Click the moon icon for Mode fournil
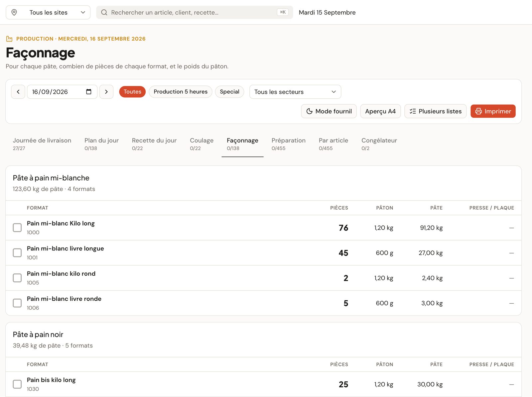The image size is (532, 397). pyautogui.click(x=309, y=111)
